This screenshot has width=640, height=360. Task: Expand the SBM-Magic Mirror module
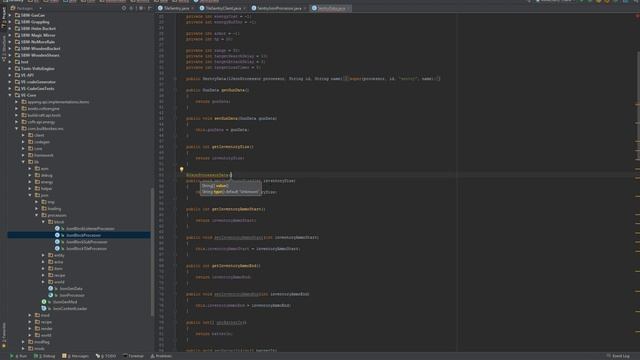(10, 35)
